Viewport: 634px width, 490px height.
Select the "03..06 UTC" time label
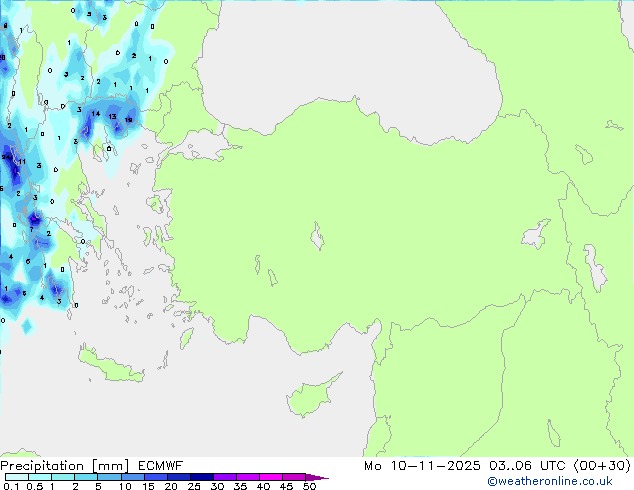tap(527, 466)
